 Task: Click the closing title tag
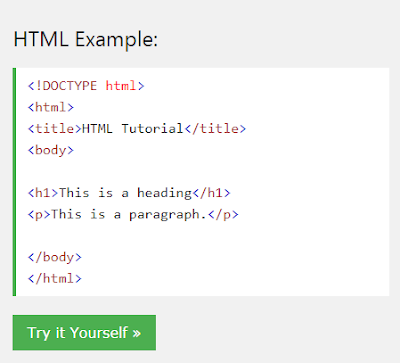215,129
